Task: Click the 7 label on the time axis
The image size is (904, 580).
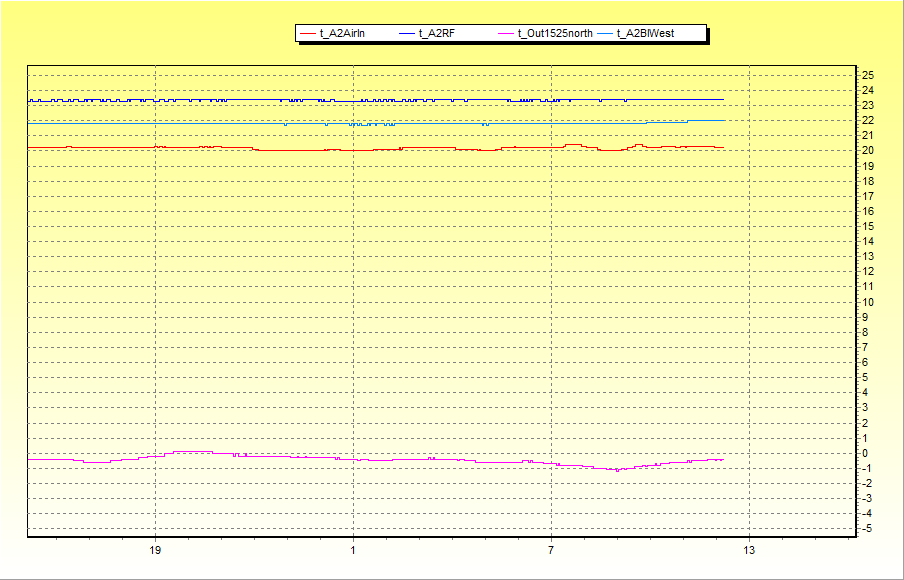Action: pos(551,550)
